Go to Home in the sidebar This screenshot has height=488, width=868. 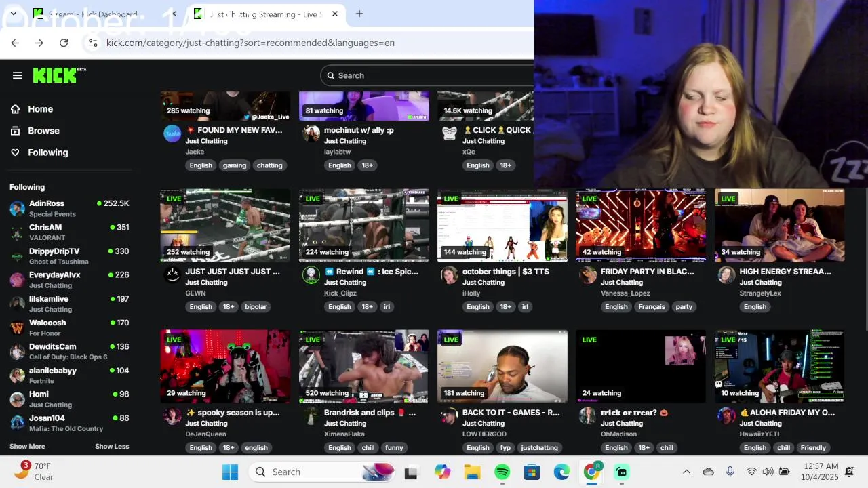coord(40,109)
